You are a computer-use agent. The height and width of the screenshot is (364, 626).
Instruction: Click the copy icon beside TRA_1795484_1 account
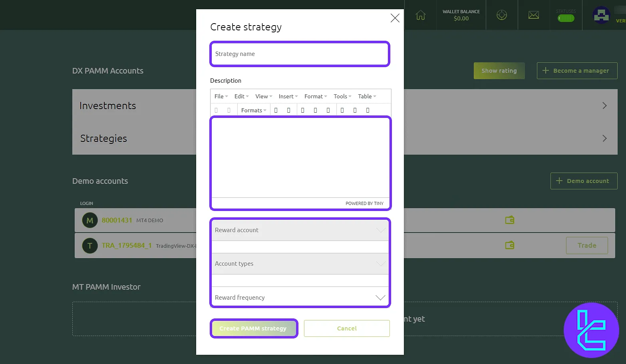click(x=509, y=245)
